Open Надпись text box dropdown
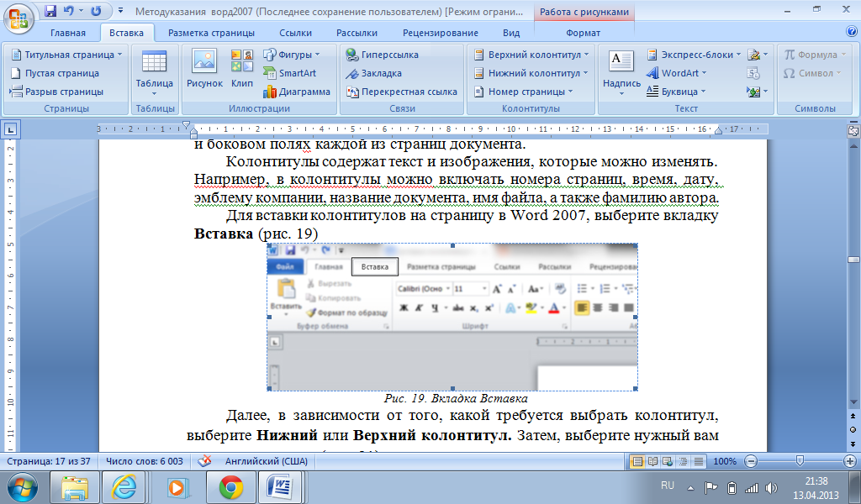The height and width of the screenshot is (504, 861). [x=621, y=72]
